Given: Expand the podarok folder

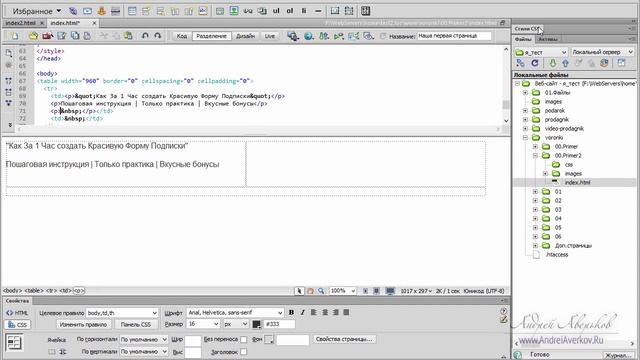Looking at the screenshot, I should (525, 111).
